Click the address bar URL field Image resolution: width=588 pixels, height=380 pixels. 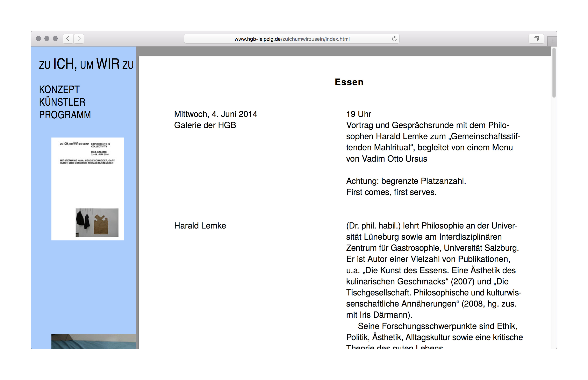pos(292,39)
